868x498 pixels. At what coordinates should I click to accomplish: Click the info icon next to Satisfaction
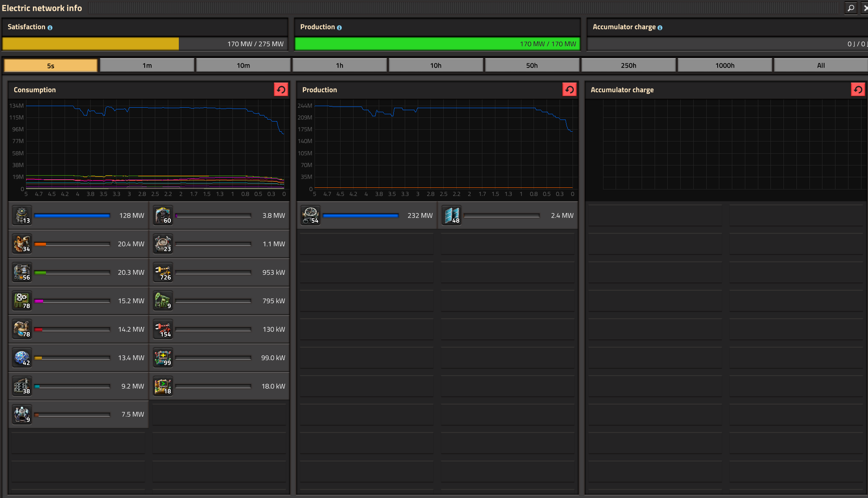(50, 28)
